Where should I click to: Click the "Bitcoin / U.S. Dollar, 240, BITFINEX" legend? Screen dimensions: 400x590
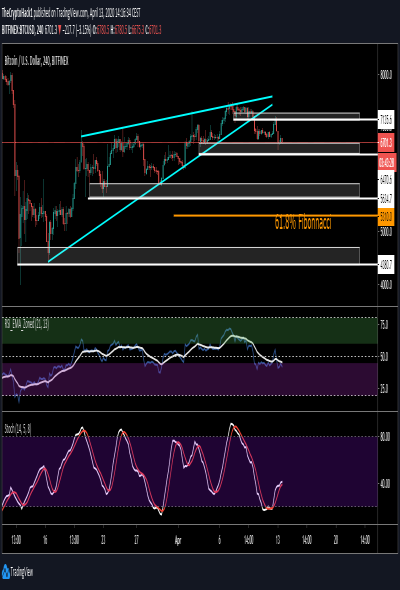37,61
